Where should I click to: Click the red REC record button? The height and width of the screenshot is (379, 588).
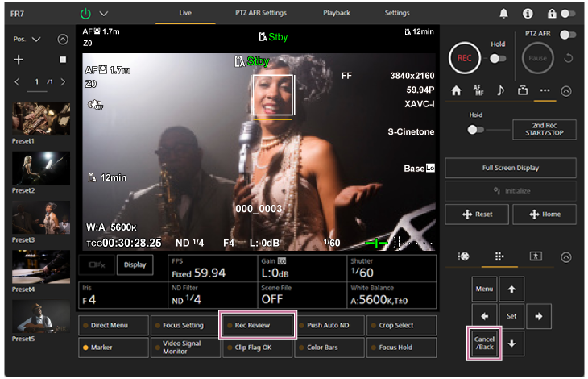click(464, 58)
